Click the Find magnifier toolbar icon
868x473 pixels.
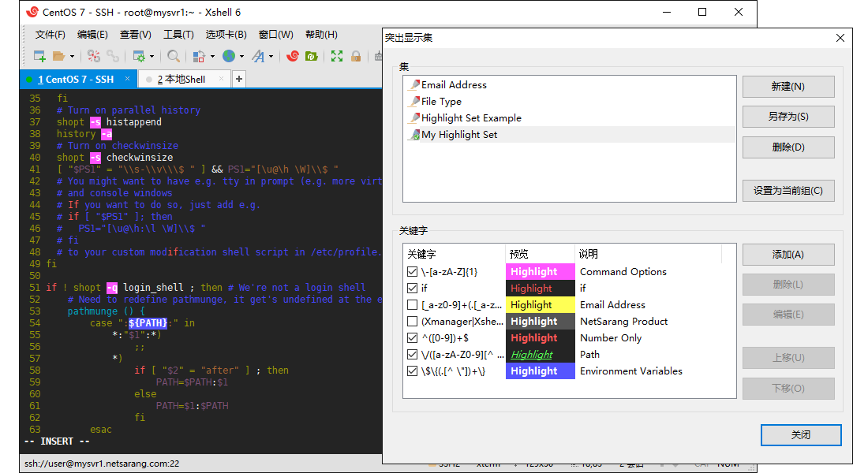click(173, 55)
